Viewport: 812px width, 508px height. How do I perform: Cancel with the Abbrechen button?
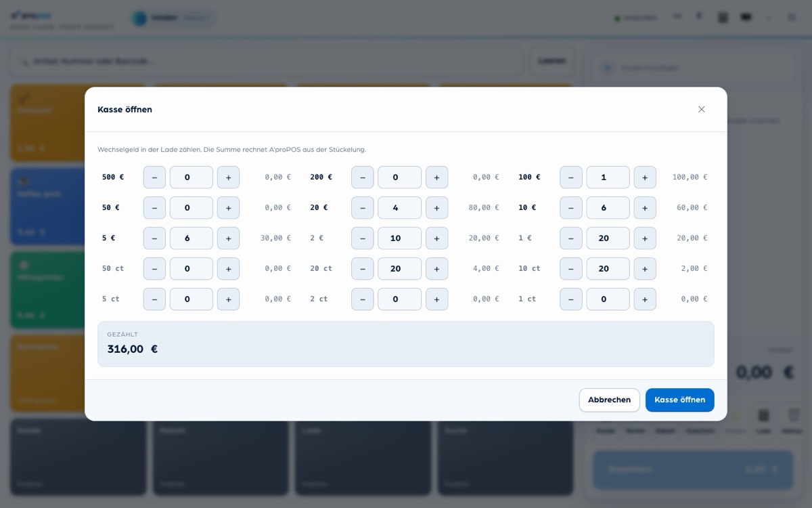pyautogui.click(x=609, y=400)
